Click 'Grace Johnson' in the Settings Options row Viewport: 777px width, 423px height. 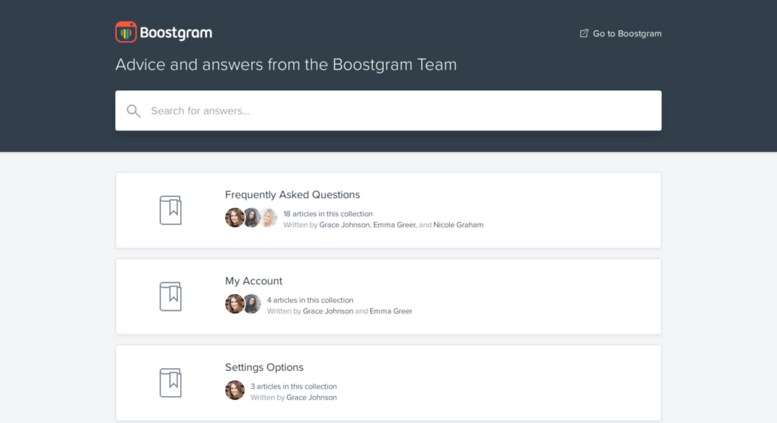pos(312,397)
